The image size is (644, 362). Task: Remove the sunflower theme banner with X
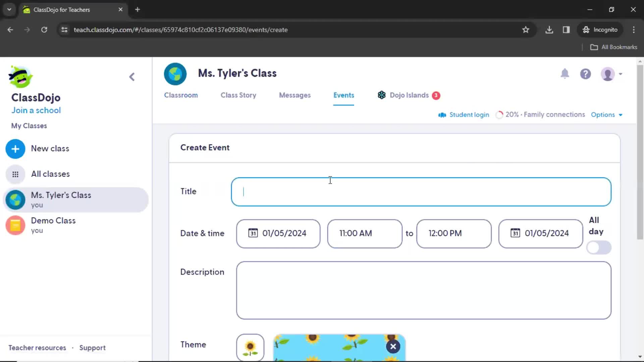(x=393, y=347)
